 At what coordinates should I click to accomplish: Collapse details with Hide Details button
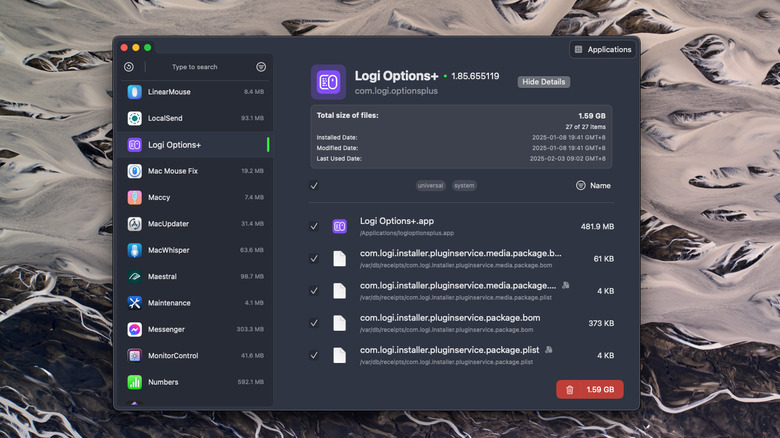pos(543,82)
